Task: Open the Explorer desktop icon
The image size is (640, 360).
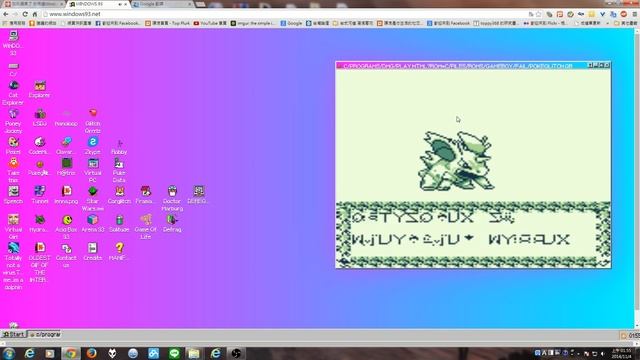Action: coord(40,90)
